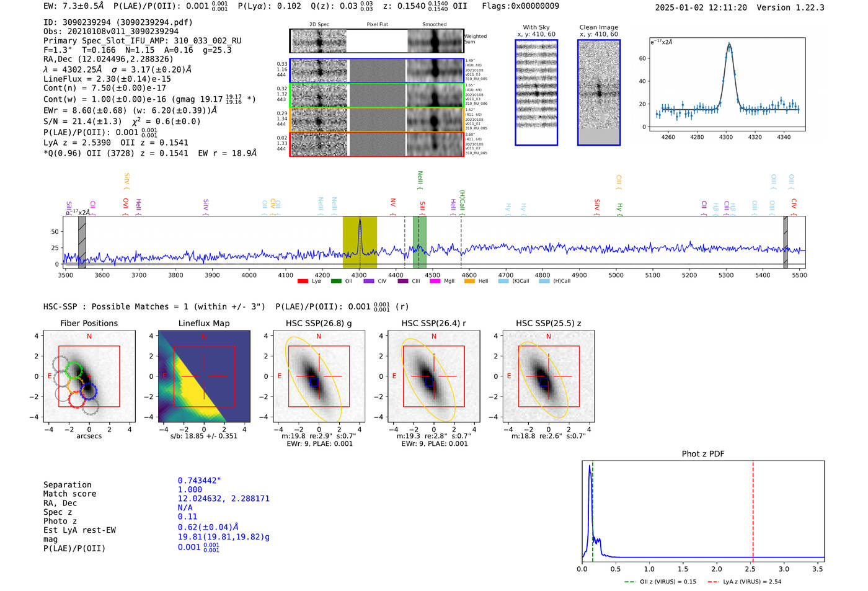Viewport: 868px width, 591px height.
Task: Open the orange-bordered fiber 2D spectrum row
Action: tap(376, 120)
